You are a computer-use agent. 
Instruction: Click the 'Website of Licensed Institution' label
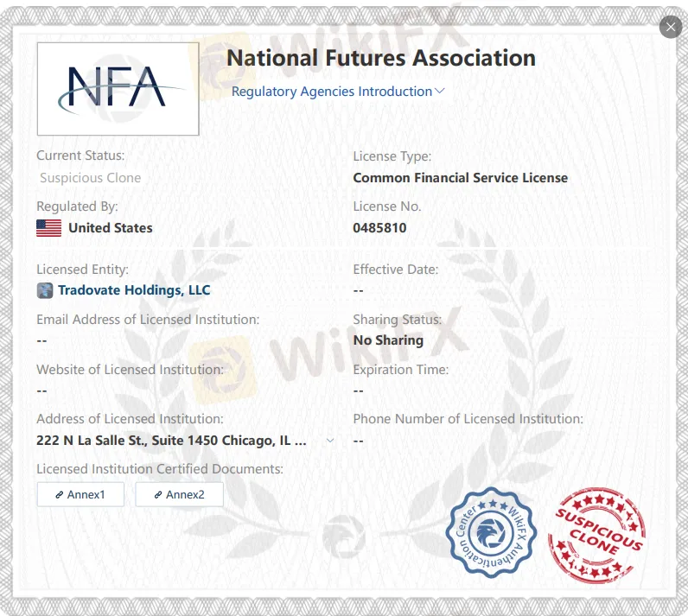point(130,370)
